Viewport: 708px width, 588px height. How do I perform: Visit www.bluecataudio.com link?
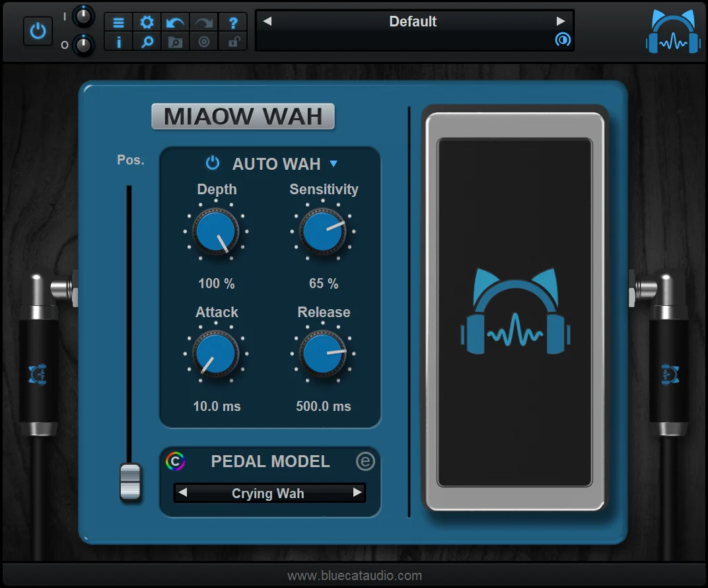coord(354,575)
